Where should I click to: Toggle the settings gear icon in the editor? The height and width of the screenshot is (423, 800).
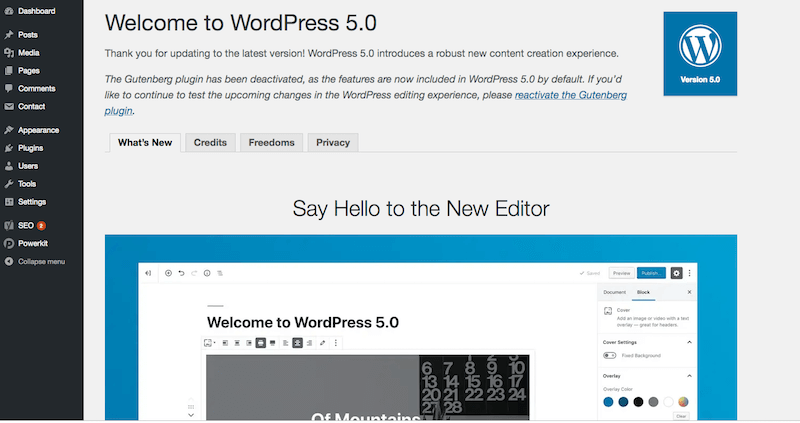coord(677,273)
